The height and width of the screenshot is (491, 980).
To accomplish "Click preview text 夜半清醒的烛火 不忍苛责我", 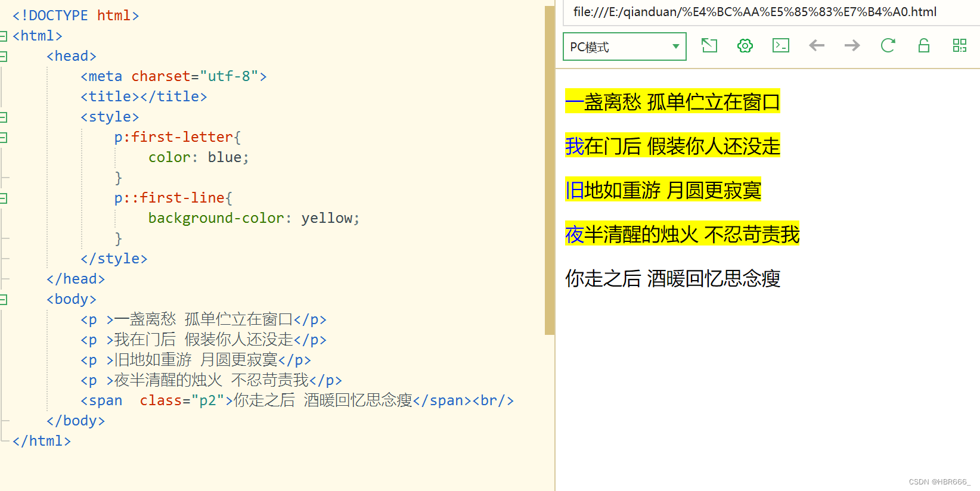I will pos(682,234).
